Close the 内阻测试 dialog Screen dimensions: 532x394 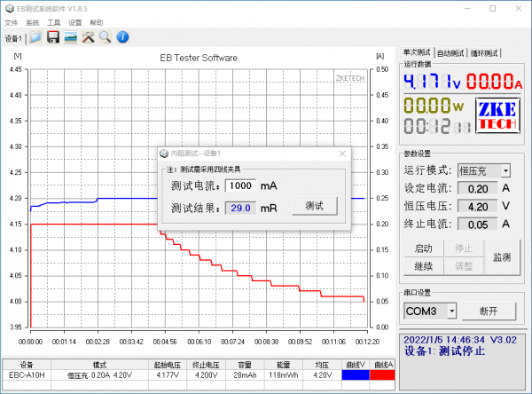tap(342, 154)
